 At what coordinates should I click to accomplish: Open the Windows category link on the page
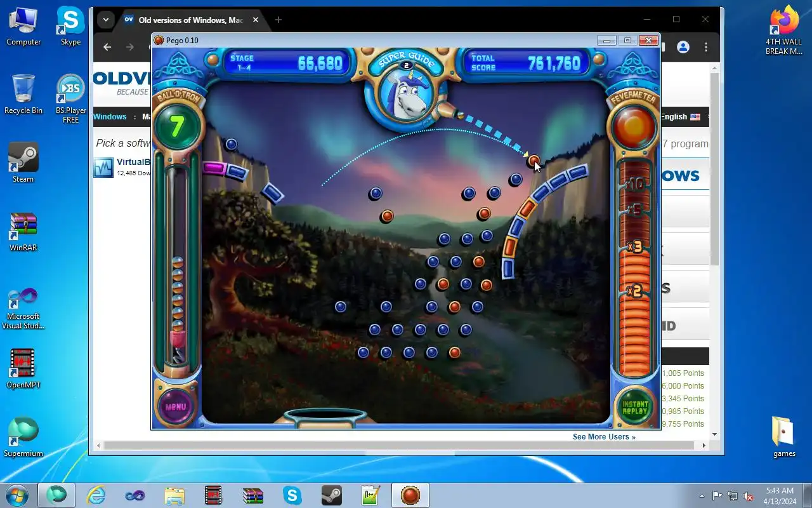(x=110, y=117)
